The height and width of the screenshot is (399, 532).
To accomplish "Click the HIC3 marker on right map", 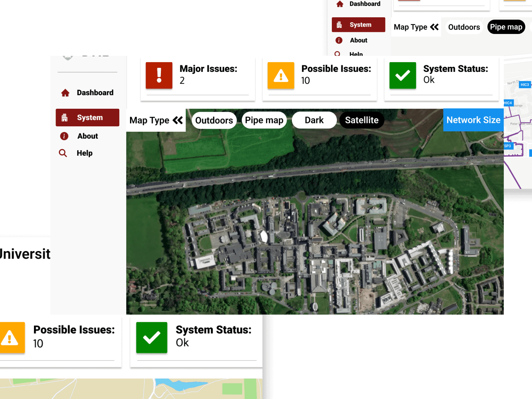I will click(x=525, y=85).
